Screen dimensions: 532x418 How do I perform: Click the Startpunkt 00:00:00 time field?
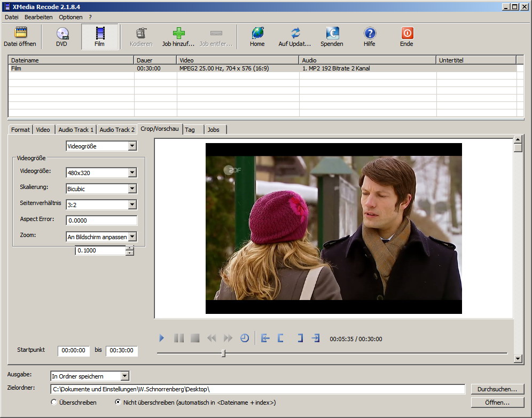point(74,351)
